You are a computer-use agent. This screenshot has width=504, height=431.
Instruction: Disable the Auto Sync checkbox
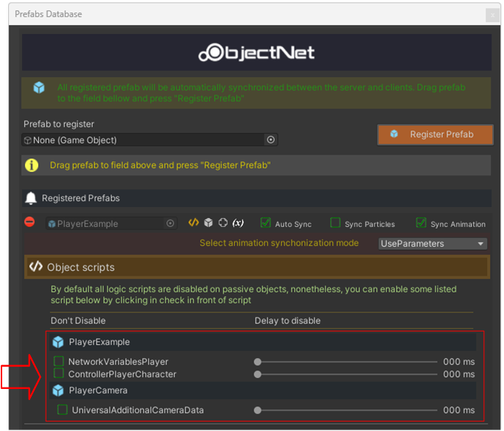point(266,222)
